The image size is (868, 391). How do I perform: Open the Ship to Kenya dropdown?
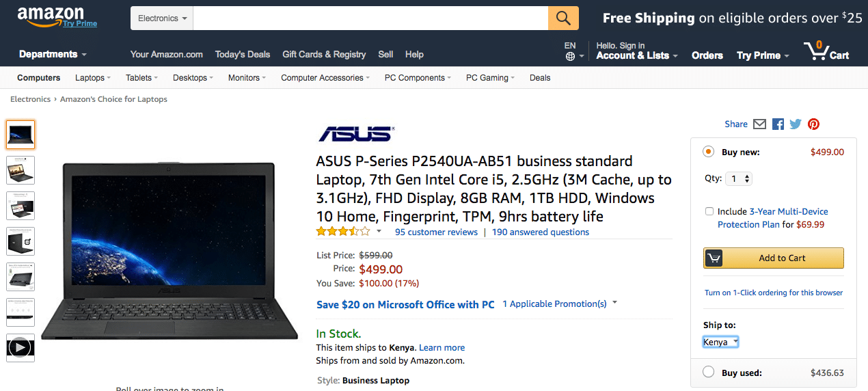click(721, 342)
